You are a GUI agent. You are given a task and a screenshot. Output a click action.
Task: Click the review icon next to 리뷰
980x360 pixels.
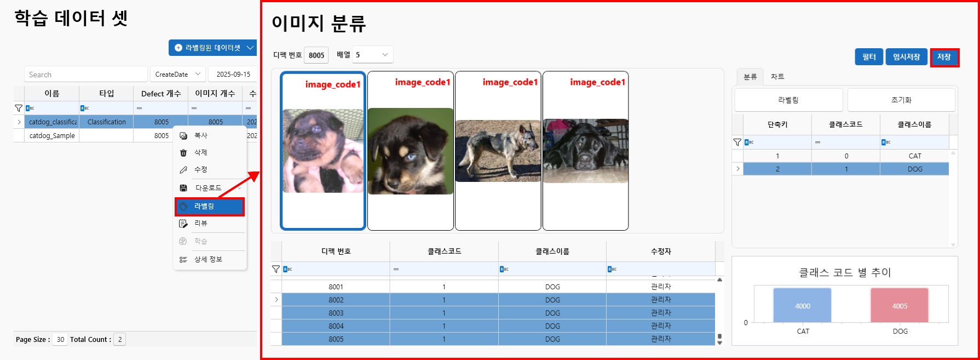tap(183, 224)
